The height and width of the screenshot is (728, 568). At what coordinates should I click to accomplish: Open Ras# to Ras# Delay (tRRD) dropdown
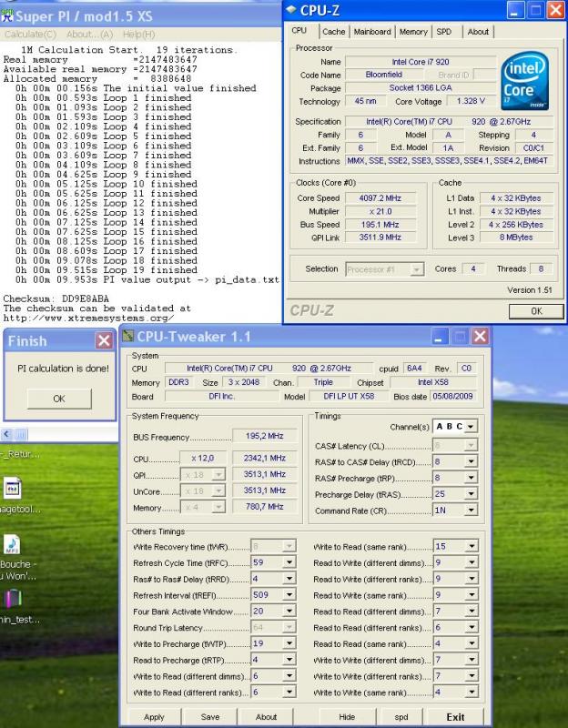point(289,579)
